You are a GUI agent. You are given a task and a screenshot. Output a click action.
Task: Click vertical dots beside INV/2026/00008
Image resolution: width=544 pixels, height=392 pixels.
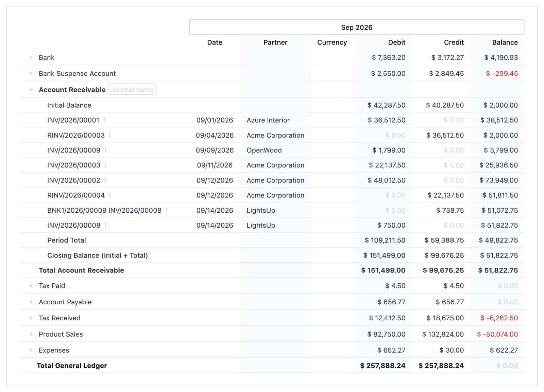click(105, 225)
